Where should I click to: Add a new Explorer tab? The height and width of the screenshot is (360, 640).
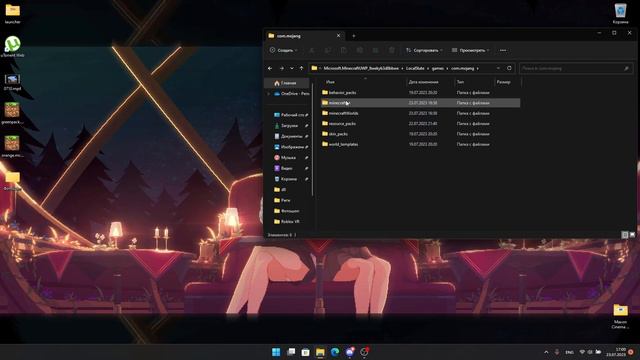(x=353, y=36)
